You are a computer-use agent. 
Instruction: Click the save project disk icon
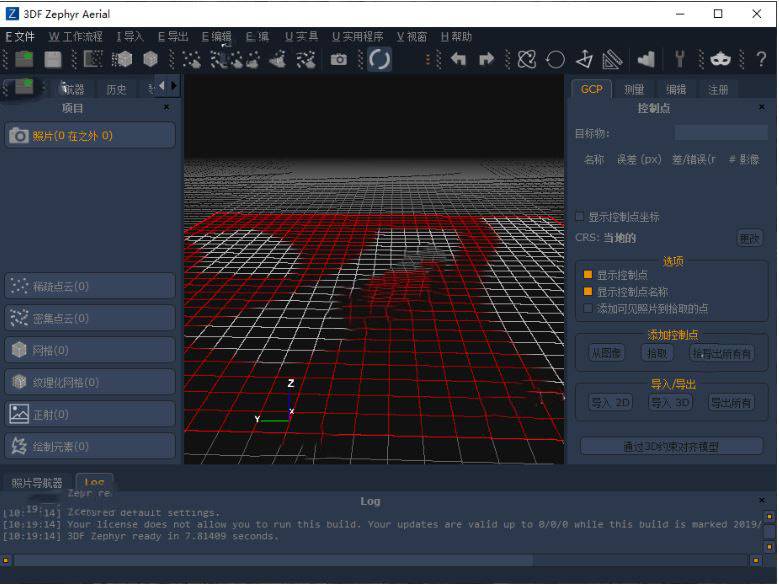pos(53,60)
